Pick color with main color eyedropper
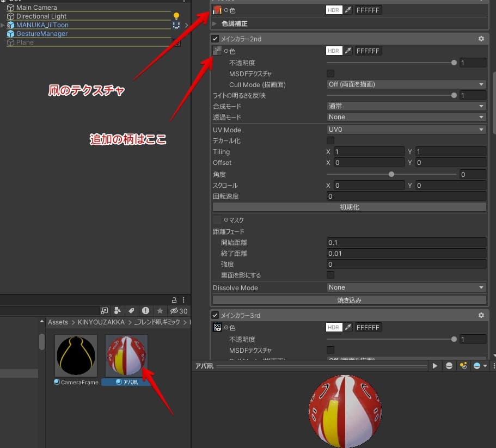 (x=348, y=10)
